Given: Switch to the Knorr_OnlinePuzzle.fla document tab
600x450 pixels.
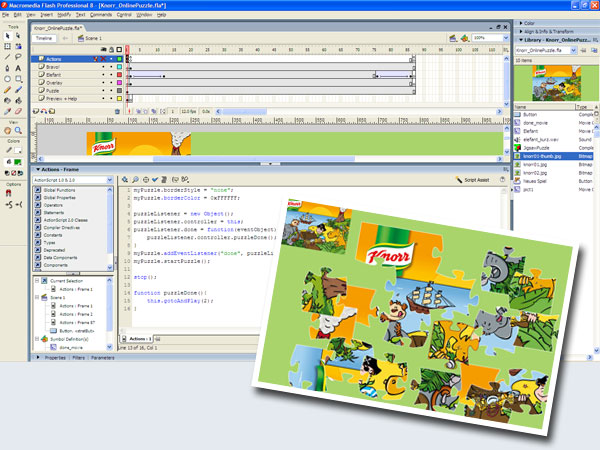Looking at the screenshot, I should coord(58,28).
